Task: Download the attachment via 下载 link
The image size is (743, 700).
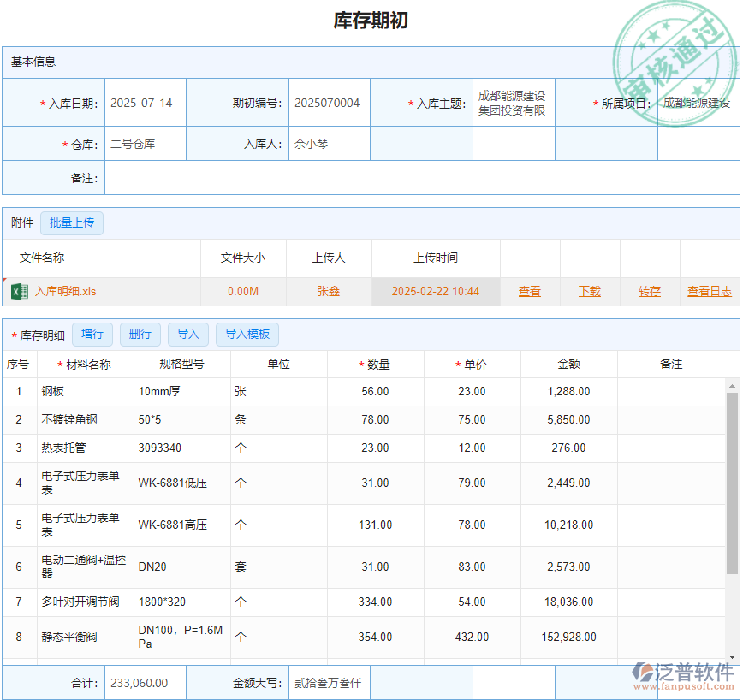Action: click(x=590, y=292)
